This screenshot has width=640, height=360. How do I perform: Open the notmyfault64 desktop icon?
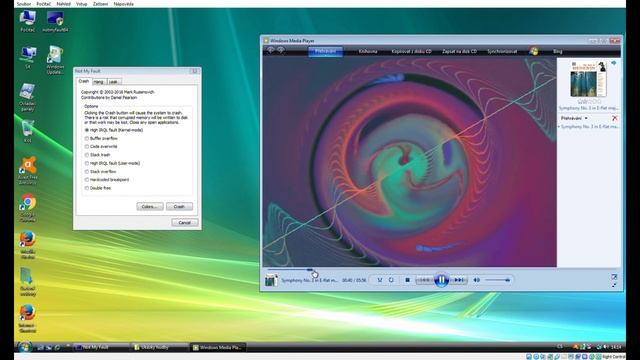pos(55,21)
